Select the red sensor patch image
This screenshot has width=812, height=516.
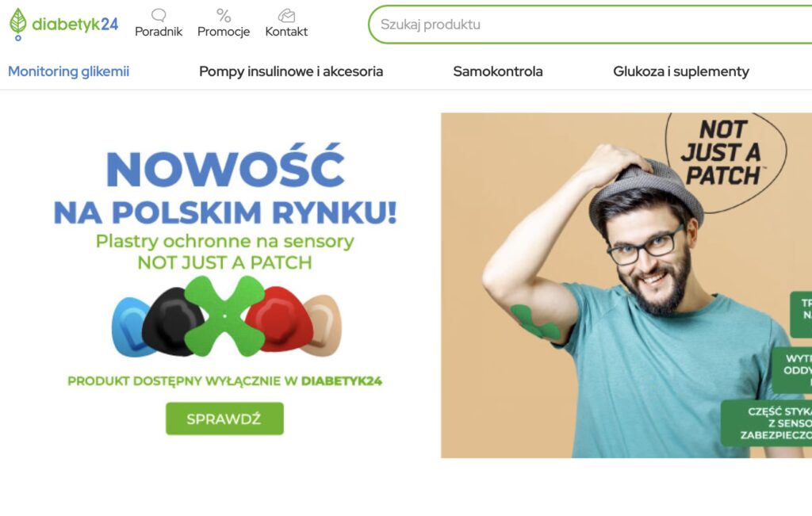pos(278,319)
